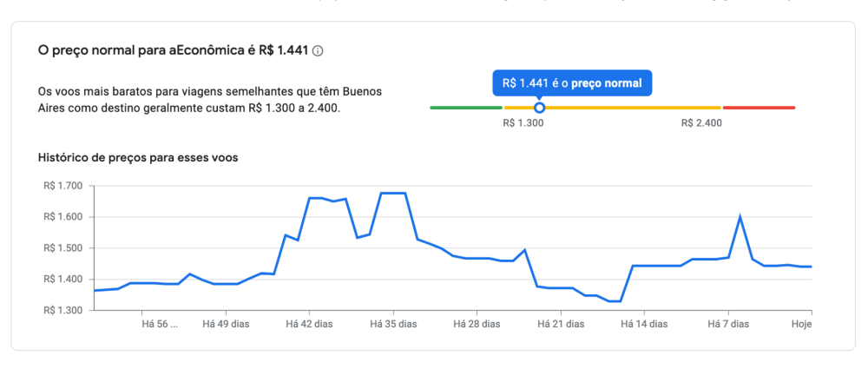The height and width of the screenshot is (369, 868).
Task: Click the R$ 1.700 label on the vertical axis
Action: [x=62, y=186]
